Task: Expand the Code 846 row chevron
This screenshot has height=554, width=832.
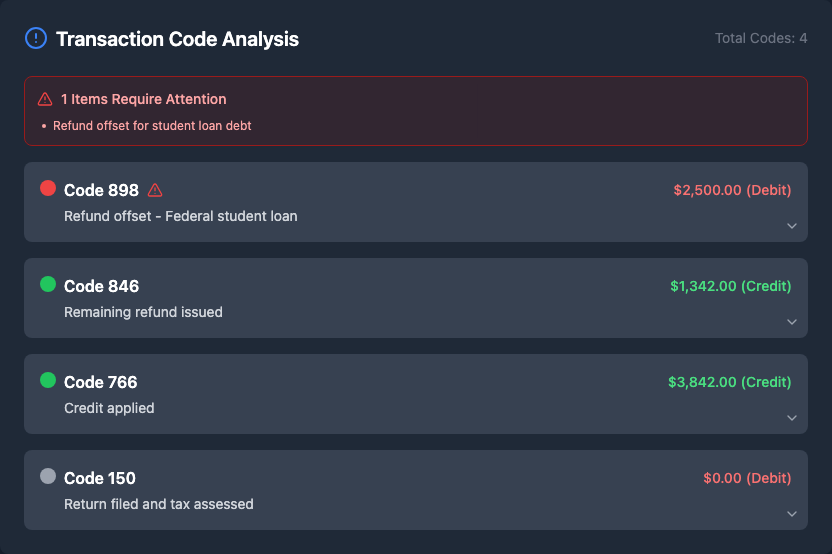Action: [x=792, y=322]
